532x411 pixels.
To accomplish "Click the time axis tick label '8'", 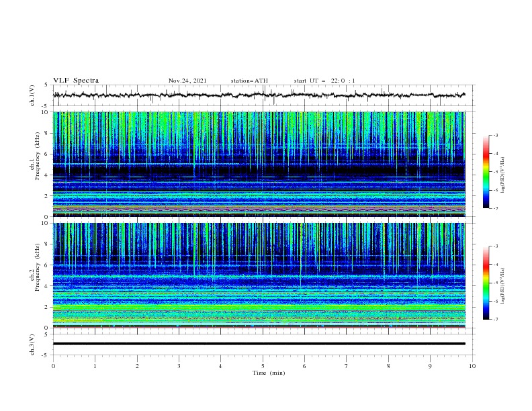I will point(388,366).
